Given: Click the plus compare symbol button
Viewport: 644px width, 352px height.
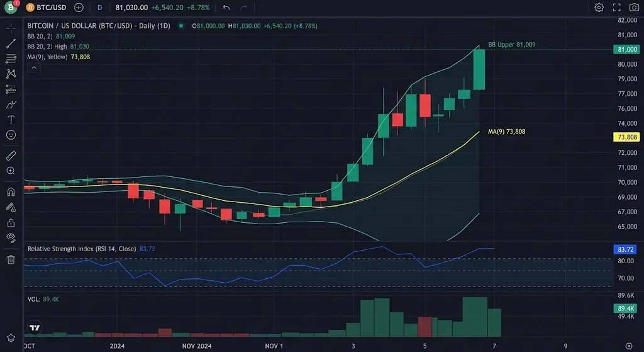Looking at the screenshot, I should 79,8.
